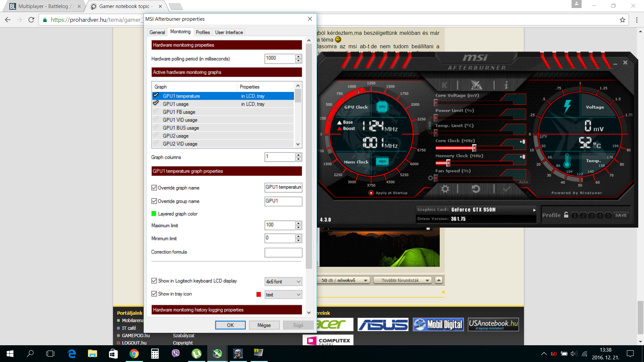The height and width of the screenshot is (362, 644).
Task: Reset clocks with the circular arrow icon
Action: [x=476, y=189]
